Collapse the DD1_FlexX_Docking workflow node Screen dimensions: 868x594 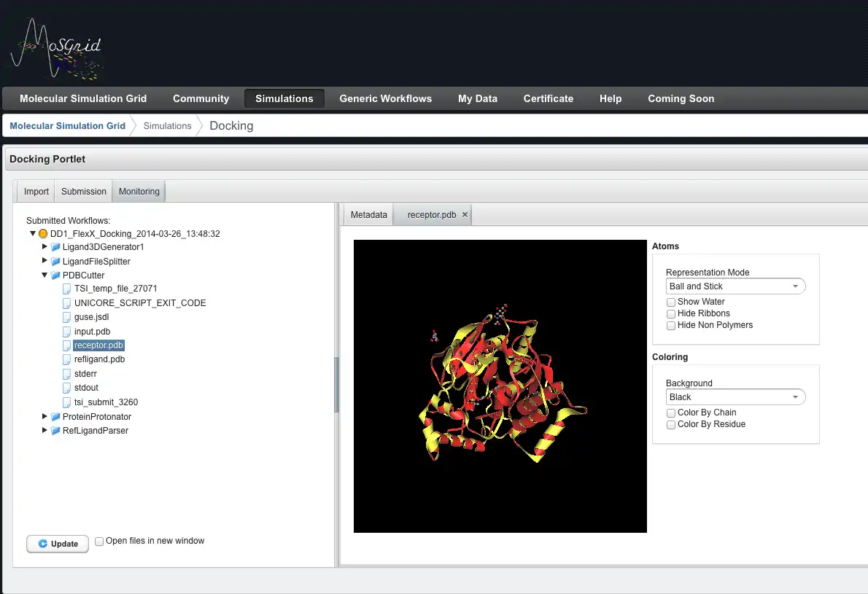[33, 233]
